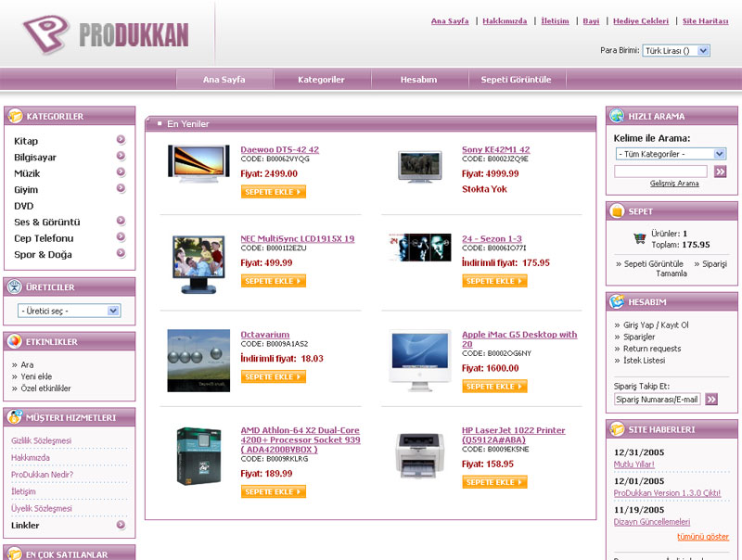Click the Daewoo TV product thumbnail
742x560 pixels.
coord(198,164)
